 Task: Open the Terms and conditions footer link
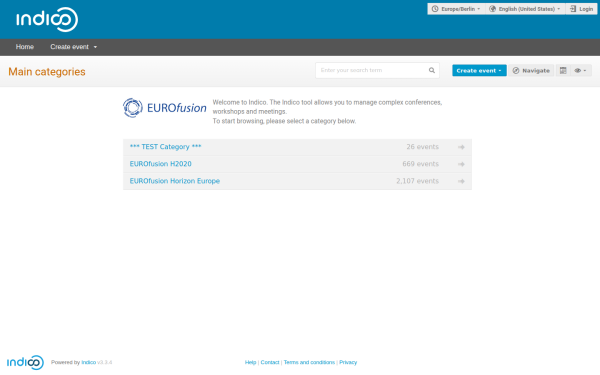[309, 362]
